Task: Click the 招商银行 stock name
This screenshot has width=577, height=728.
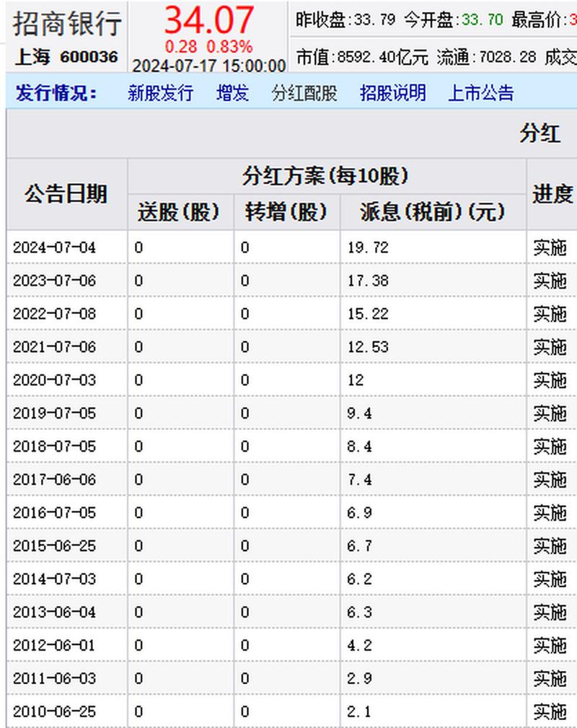Action: click(67, 24)
